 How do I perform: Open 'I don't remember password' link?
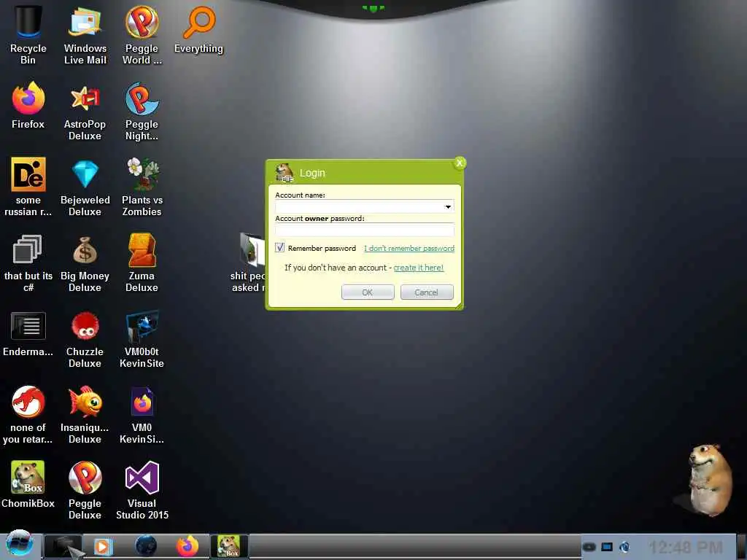click(409, 248)
